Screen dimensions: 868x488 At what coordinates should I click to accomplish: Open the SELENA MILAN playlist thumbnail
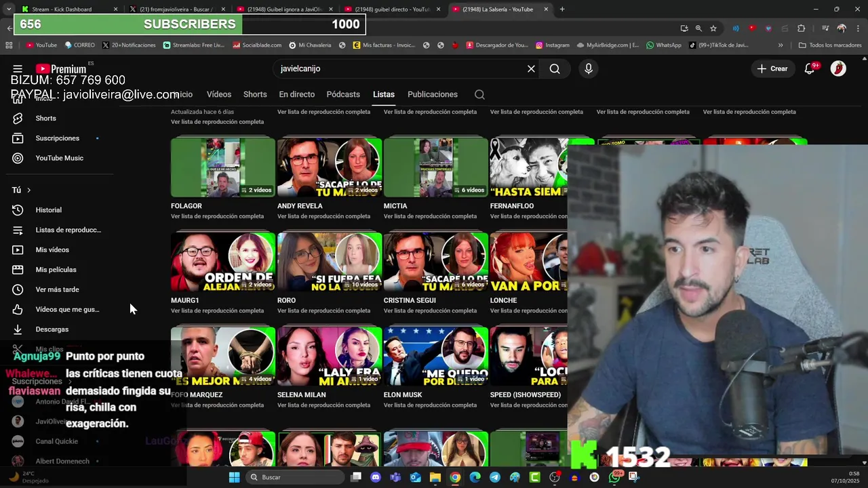[x=330, y=357]
